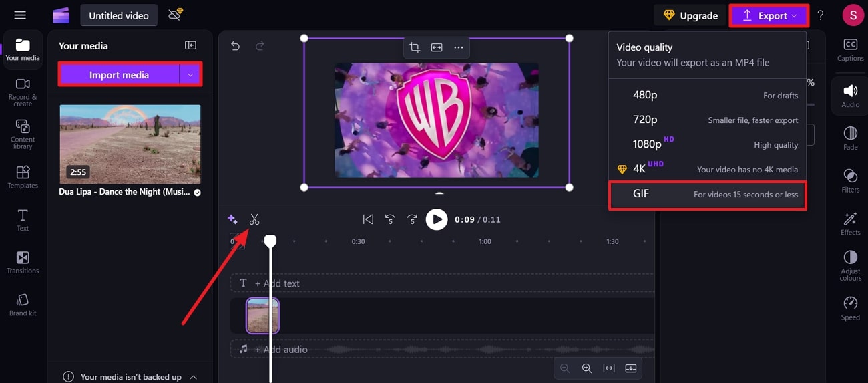The height and width of the screenshot is (383, 868).
Task: Zoom in the timeline
Action: tap(587, 368)
